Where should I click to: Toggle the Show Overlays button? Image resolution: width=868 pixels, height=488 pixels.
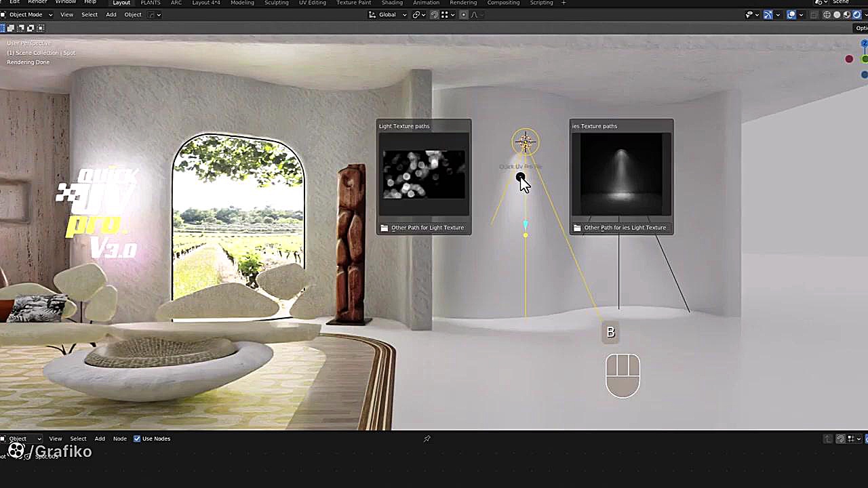(x=791, y=14)
